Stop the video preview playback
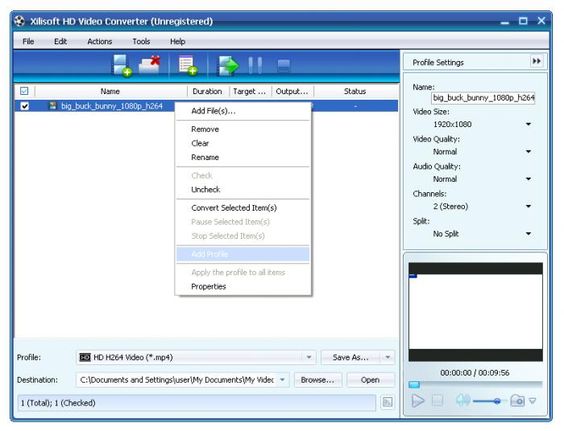This screenshot has width=564, height=431. [x=437, y=400]
